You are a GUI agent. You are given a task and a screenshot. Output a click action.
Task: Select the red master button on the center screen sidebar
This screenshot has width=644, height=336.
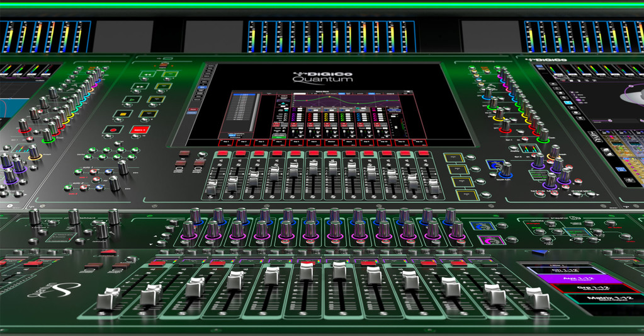coord(193,110)
